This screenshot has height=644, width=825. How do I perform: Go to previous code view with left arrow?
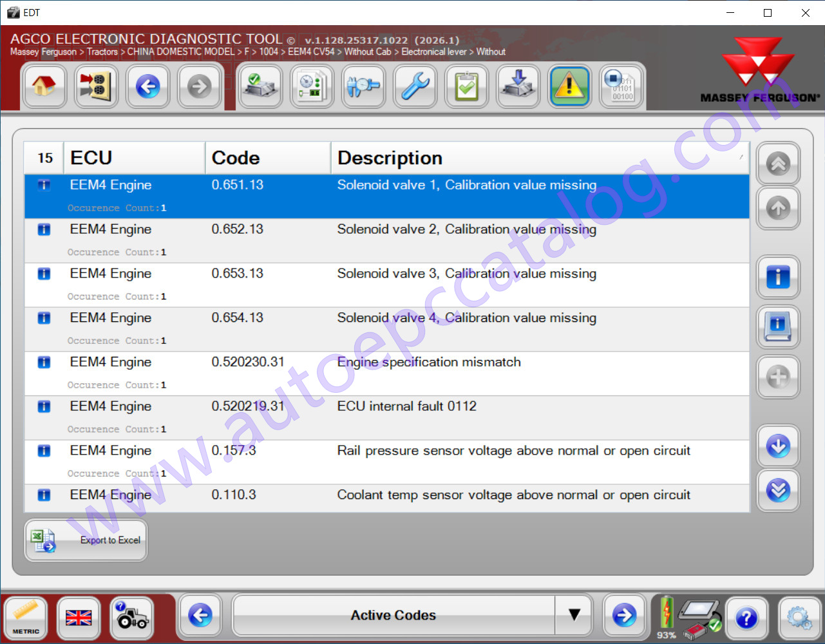(200, 616)
